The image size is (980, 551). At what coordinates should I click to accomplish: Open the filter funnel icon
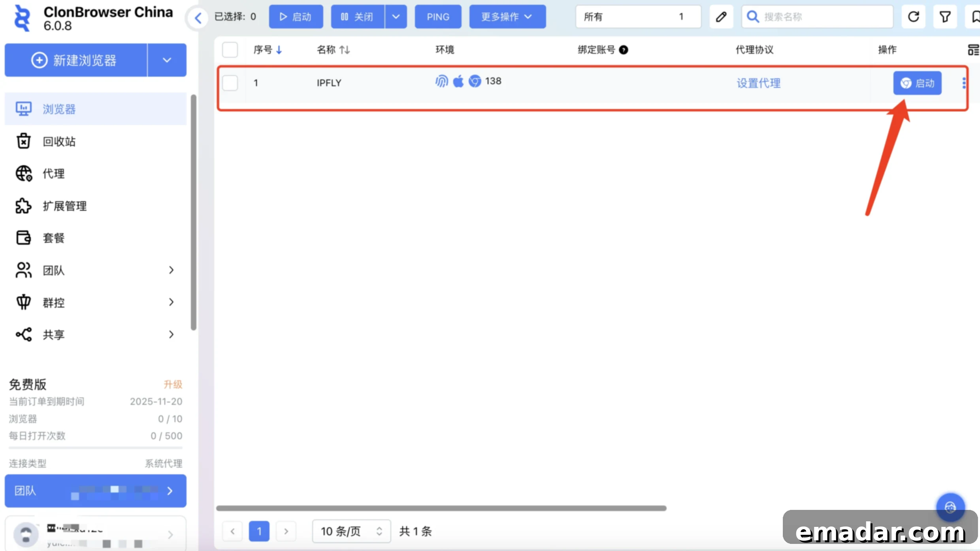[x=945, y=17]
